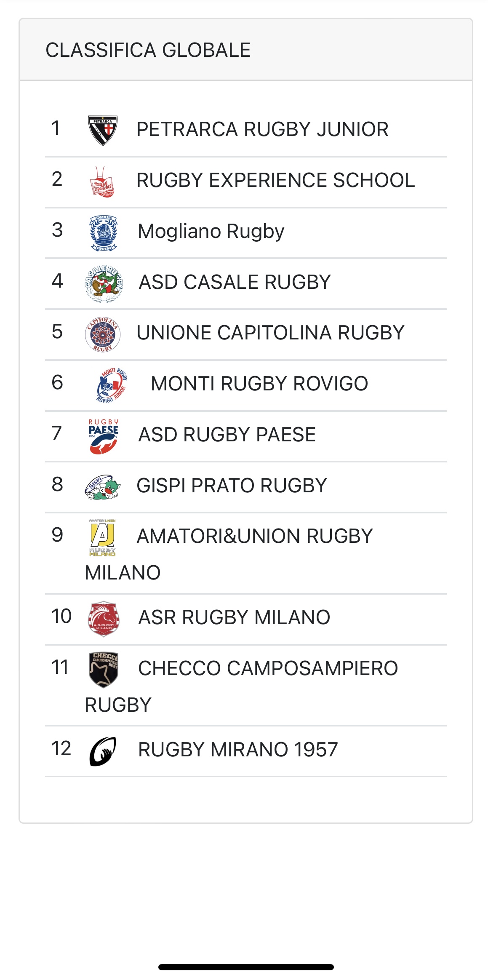
Task: Tap the Unione Capitolina round emblem
Action: point(103,334)
